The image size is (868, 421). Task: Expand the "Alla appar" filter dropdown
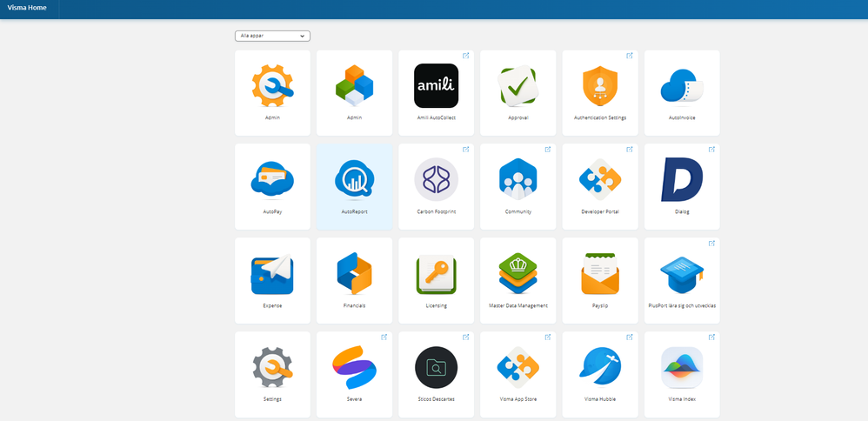(x=272, y=36)
